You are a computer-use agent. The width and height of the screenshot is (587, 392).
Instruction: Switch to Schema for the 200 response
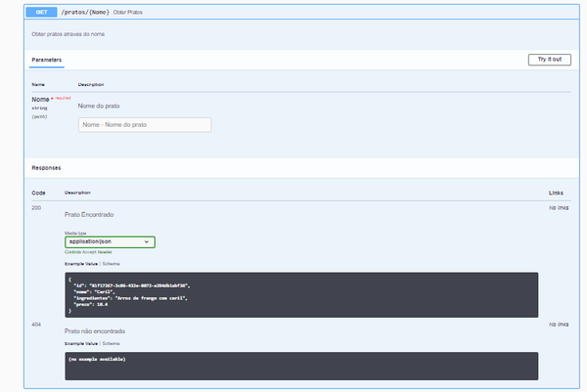coord(111,264)
